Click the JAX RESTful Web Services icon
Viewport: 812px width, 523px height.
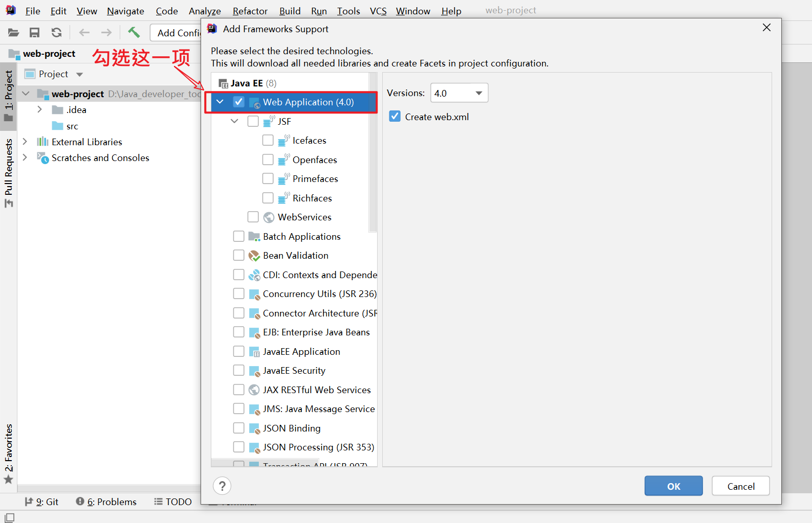tap(254, 390)
